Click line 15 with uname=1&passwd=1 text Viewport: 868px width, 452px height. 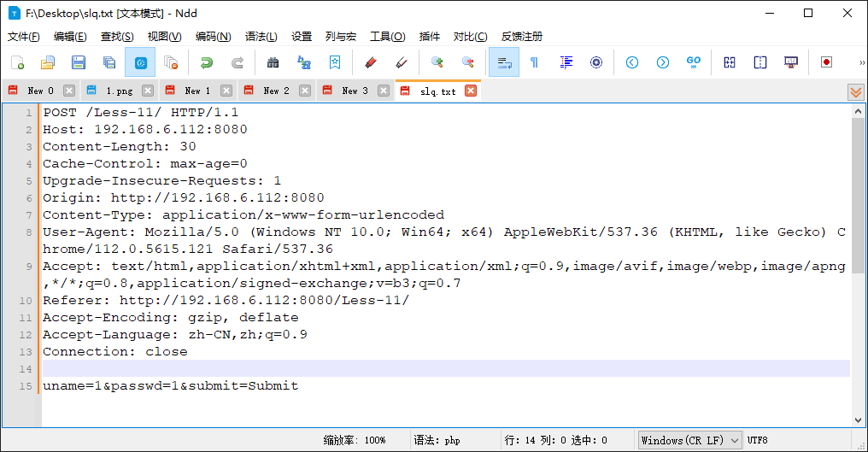point(171,385)
